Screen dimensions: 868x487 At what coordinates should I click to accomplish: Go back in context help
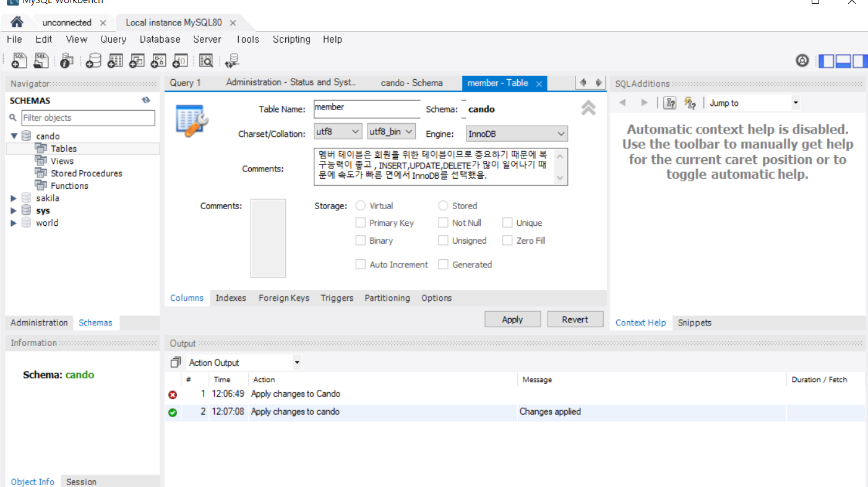point(623,103)
